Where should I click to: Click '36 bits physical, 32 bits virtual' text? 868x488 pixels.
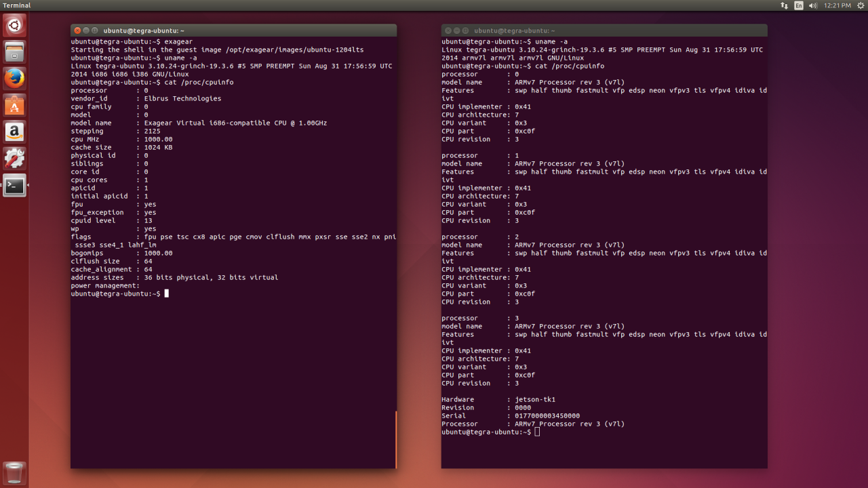(212, 277)
